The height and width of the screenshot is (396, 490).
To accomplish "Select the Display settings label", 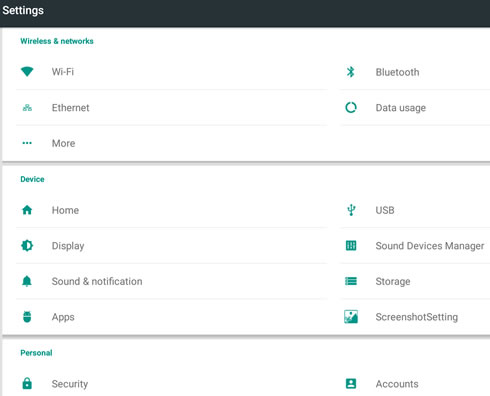I will [x=68, y=246].
